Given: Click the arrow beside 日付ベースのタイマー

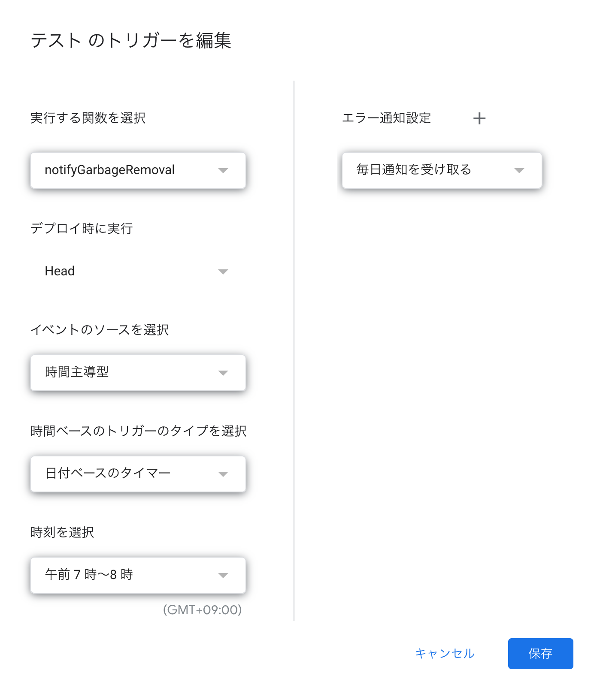Looking at the screenshot, I should pyautogui.click(x=223, y=474).
